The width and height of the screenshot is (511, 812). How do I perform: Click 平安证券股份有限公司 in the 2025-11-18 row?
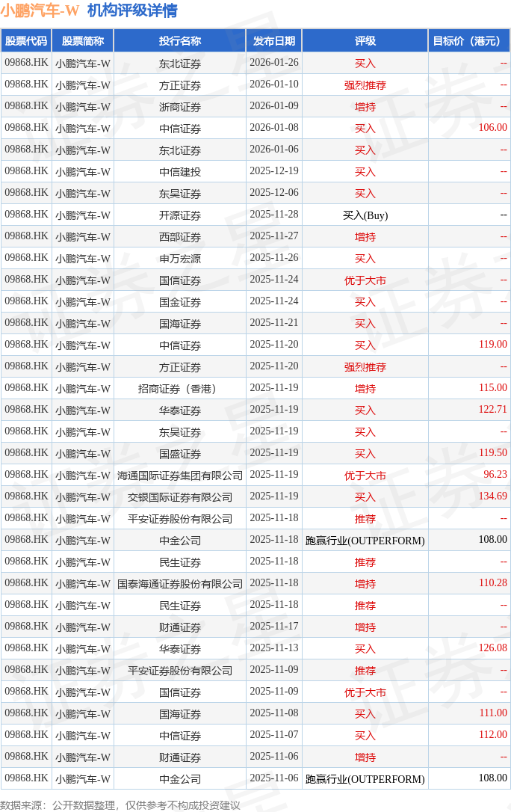[180, 519]
